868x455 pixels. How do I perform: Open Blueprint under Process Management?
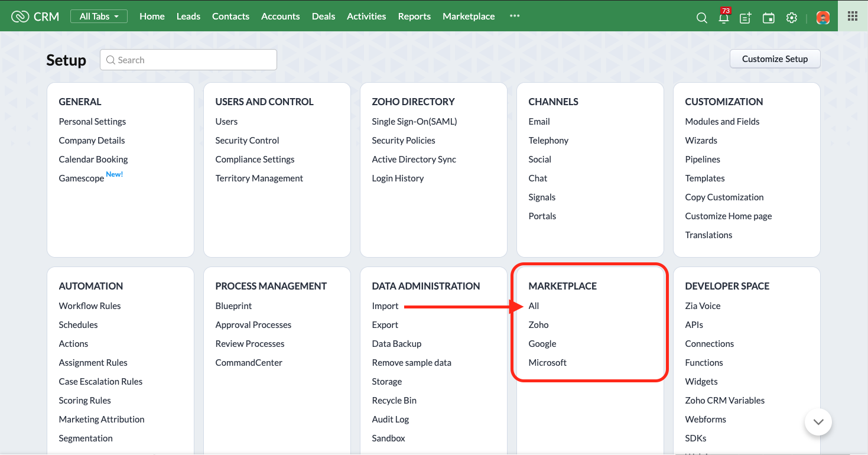[233, 306]
